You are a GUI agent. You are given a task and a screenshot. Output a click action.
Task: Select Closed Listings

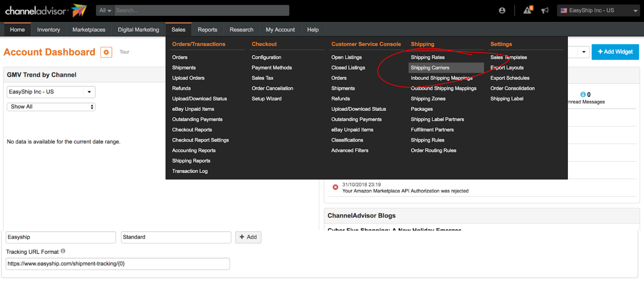pos(348,68)
